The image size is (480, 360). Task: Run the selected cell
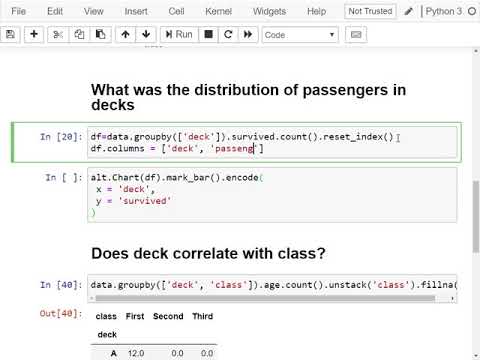click(x=179, y=34)
